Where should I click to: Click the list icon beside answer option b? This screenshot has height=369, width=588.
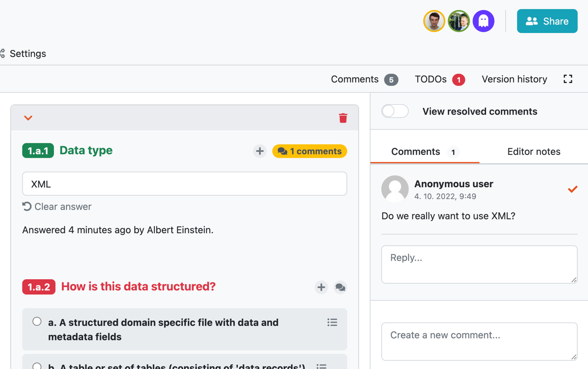[x=322, y=367]
